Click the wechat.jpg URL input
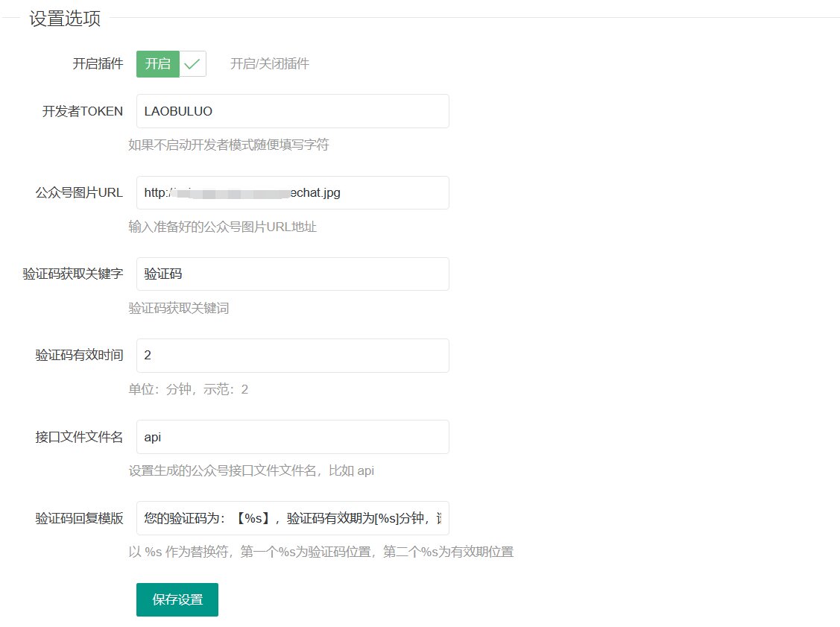This screenshot has height=627, width=840. point(292,192)
